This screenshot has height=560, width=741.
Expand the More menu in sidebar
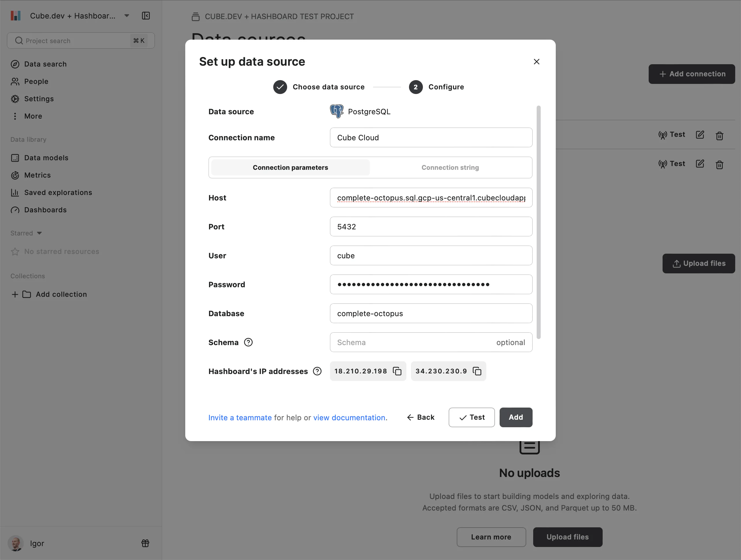coord(33,116)
